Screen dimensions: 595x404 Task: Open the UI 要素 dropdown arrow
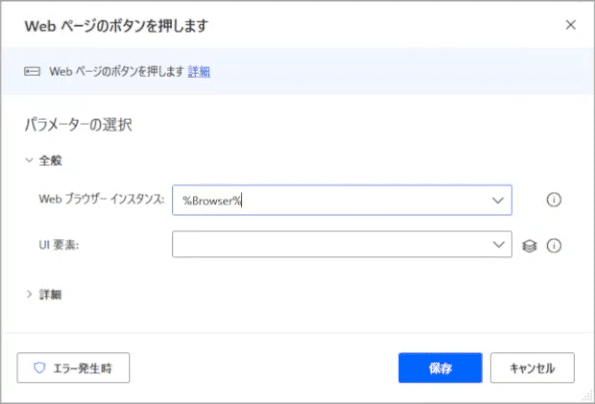coord(498,245)
